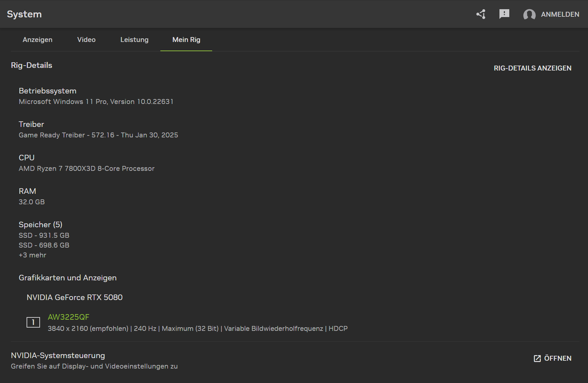
Task: Click the ÖFFNEN button for NVIDIA-Systemsteuerung
Action: pyautogui.click(x=553, y=358)
